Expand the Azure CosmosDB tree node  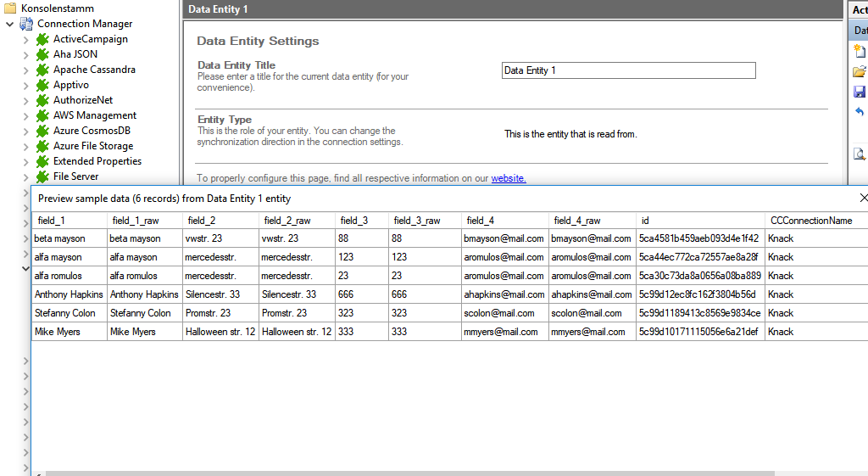(25, 132)
